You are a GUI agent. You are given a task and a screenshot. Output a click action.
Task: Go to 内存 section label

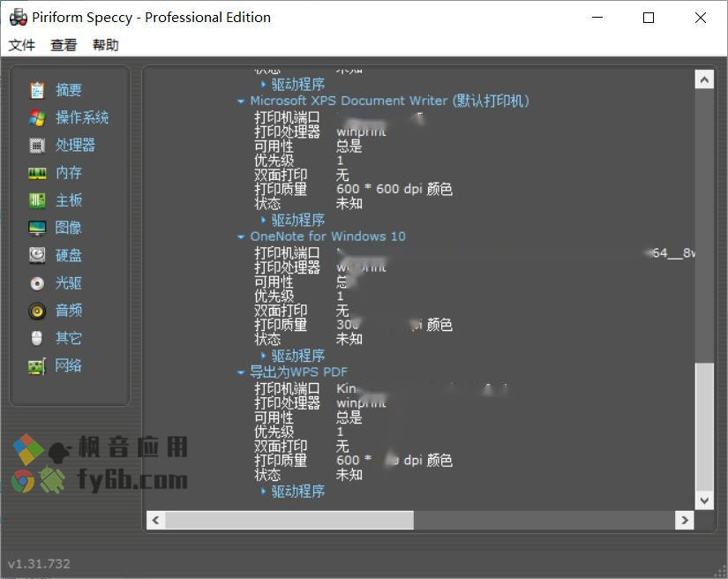click(x=69, y=173)
